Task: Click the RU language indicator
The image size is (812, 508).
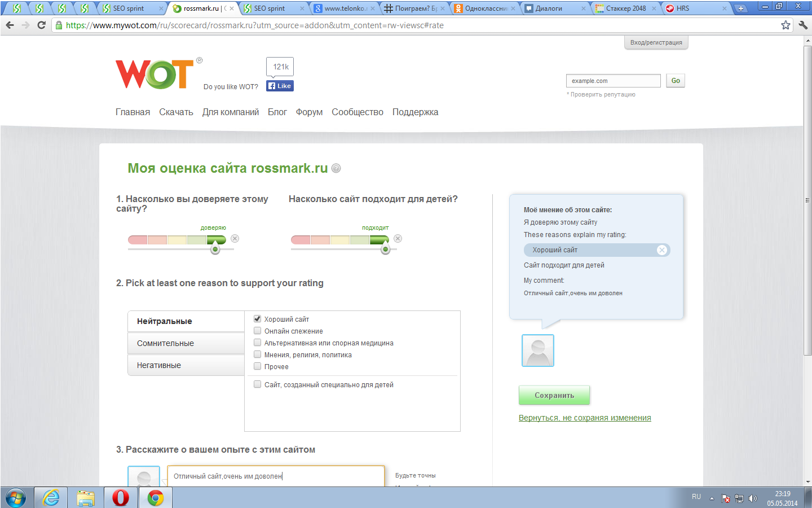Action: click(x=696, y=497)
